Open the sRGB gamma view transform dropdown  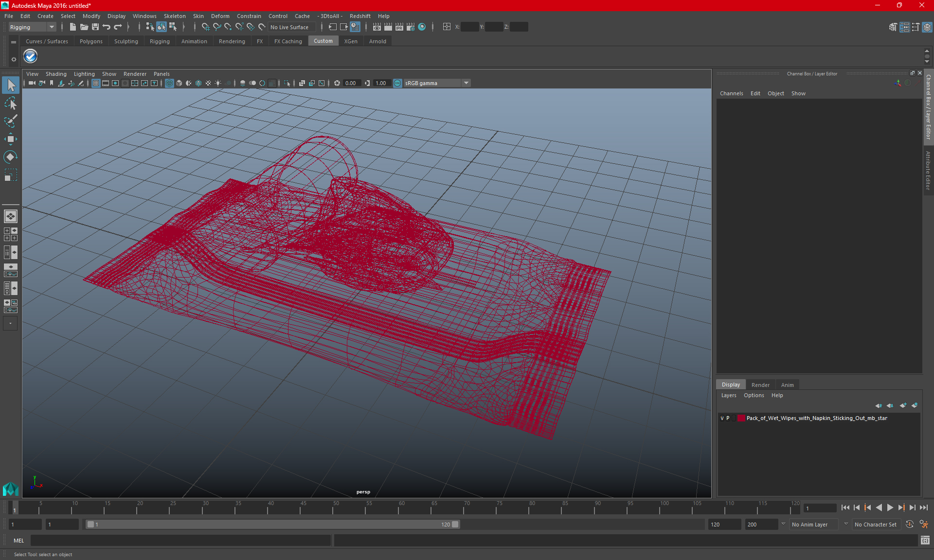pyautogui.click(x=437, y=83)
